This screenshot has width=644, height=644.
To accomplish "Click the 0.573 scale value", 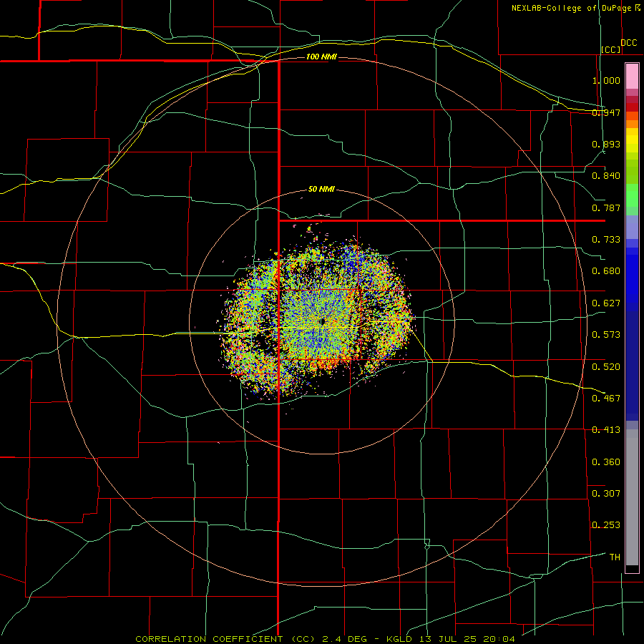I will pos(606,335).
